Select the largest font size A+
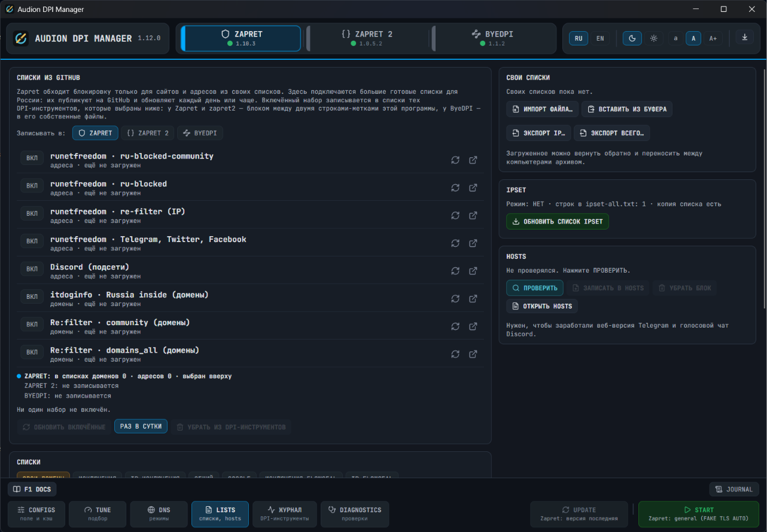 [x=713, y=38]
